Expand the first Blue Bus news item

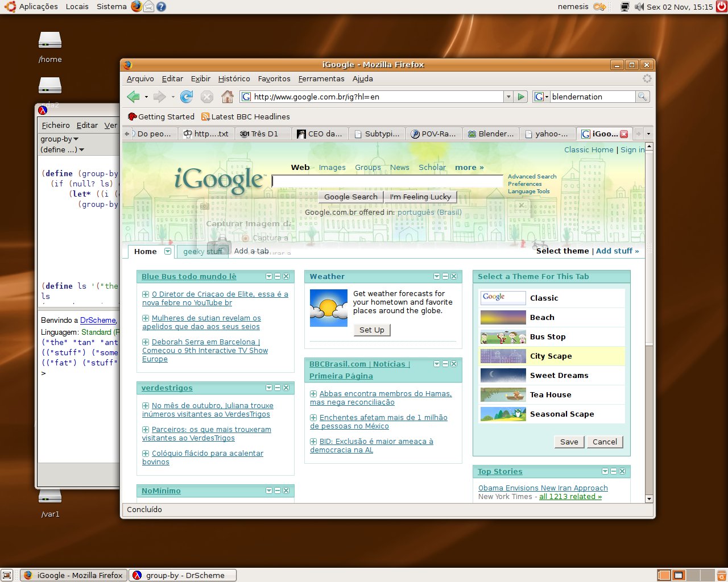146,294
